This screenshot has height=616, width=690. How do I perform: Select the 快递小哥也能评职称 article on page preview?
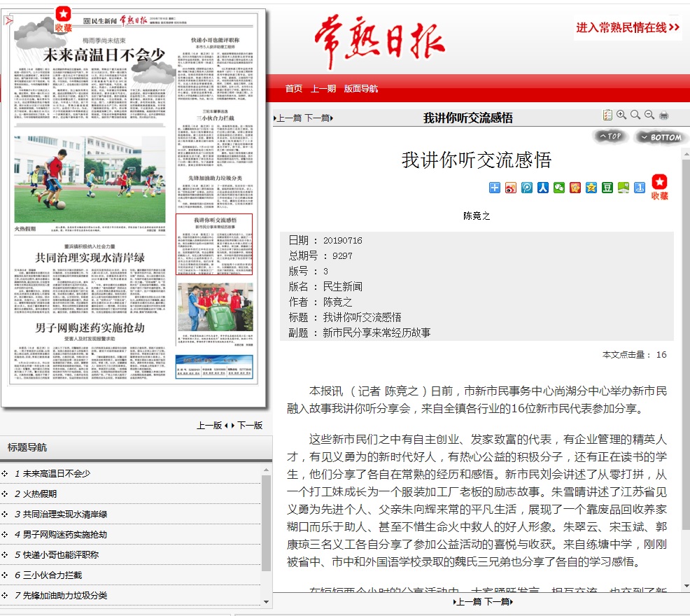(215, 69)
